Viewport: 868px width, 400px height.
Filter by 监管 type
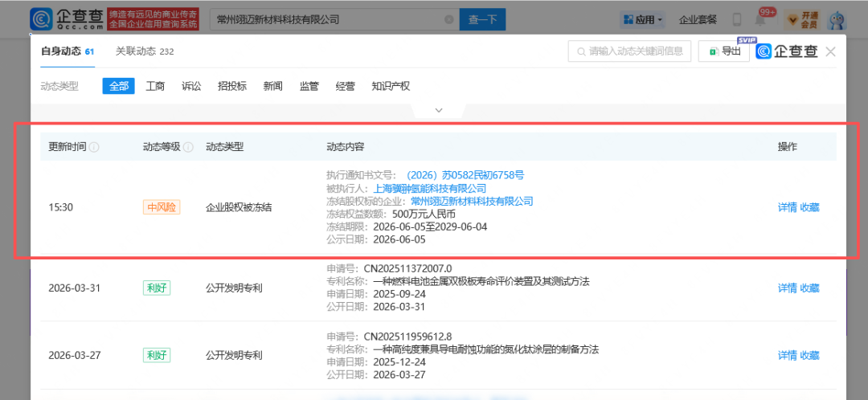pos(309,86)
